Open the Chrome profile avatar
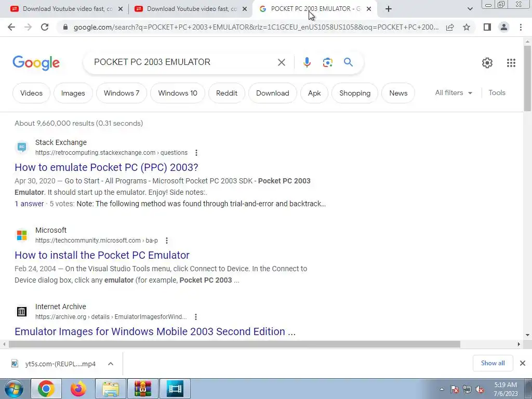Viewport: 532px width, 399px height. pos(504,27)
